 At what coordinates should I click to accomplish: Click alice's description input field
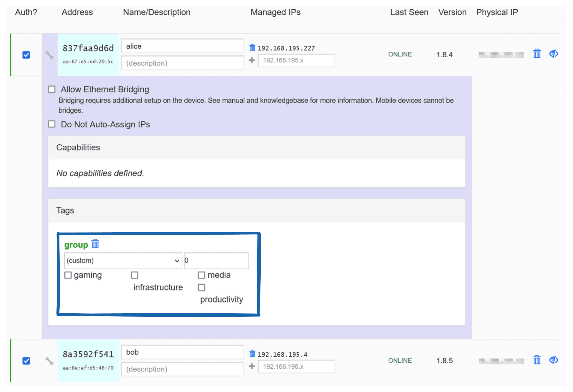click(x=182, y=63)
